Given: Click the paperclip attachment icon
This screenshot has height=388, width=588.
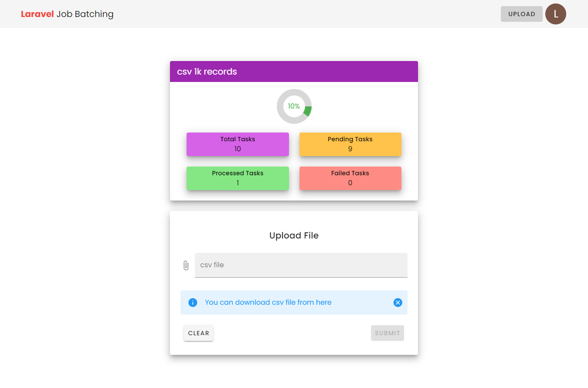Looking at the screenshot, I should (186, 265).
